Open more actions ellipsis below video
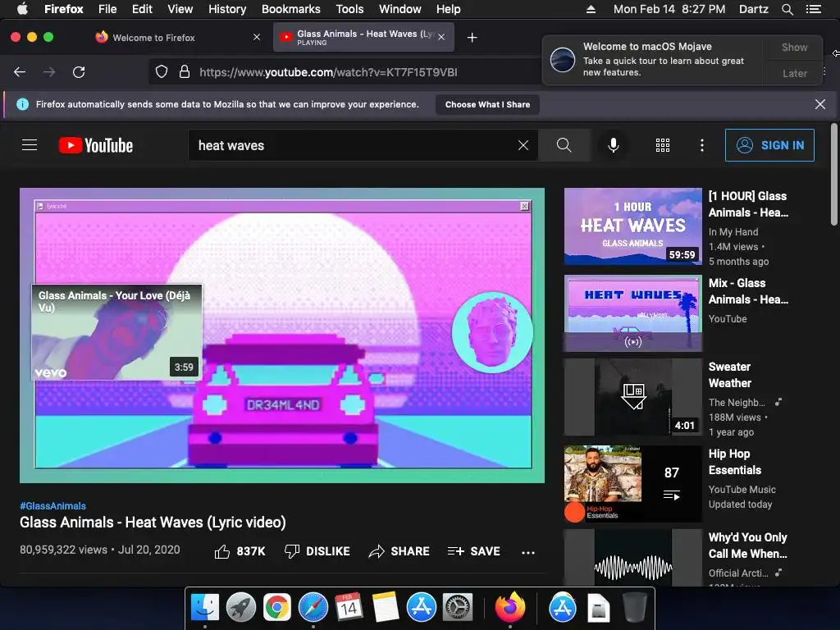 [x=528, y=552]
